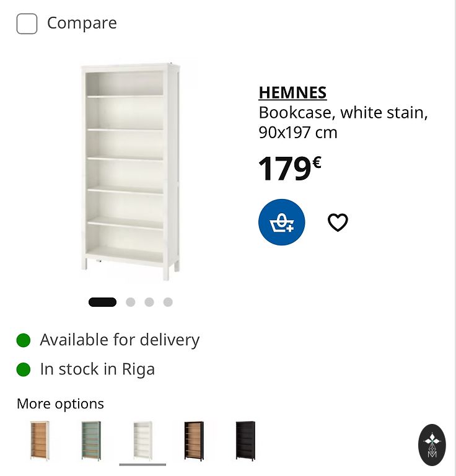Jump to second product image dot
The image size is (456, 476).
(131, 302)
